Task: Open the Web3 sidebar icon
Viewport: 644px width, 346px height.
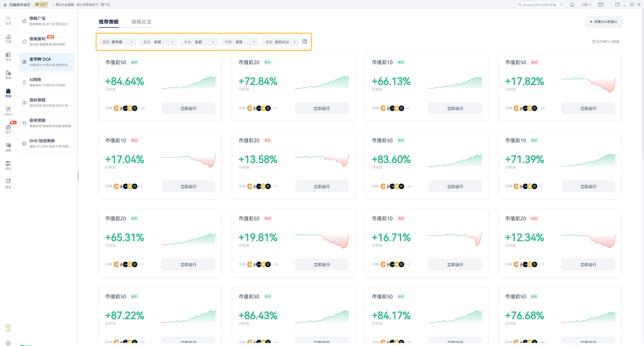Action: [x=8, y=111]
